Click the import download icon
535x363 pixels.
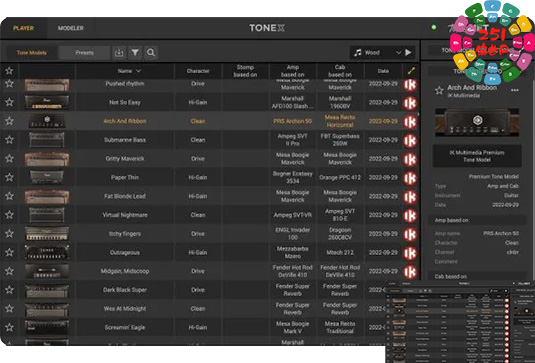[x=119, y=53]
